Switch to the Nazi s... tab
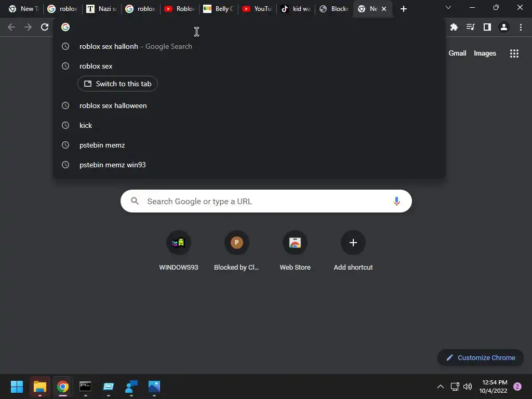 click(101, 9)
